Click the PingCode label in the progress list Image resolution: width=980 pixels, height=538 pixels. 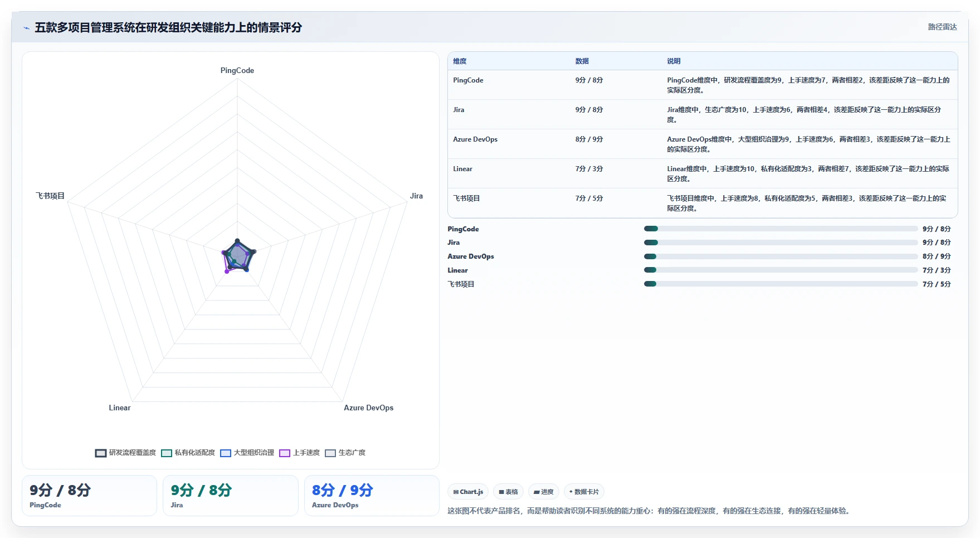coord(463,229)
